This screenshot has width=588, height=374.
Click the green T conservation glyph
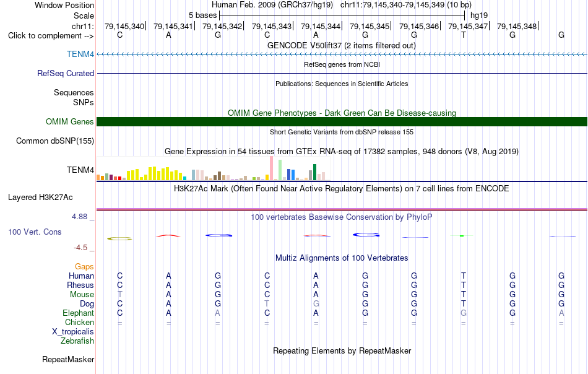point(462,235)
